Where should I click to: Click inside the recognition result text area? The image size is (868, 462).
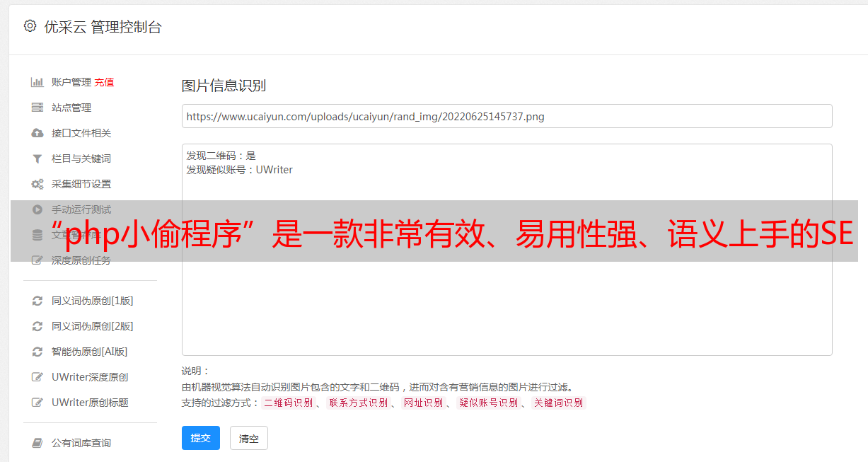point(507,249)
